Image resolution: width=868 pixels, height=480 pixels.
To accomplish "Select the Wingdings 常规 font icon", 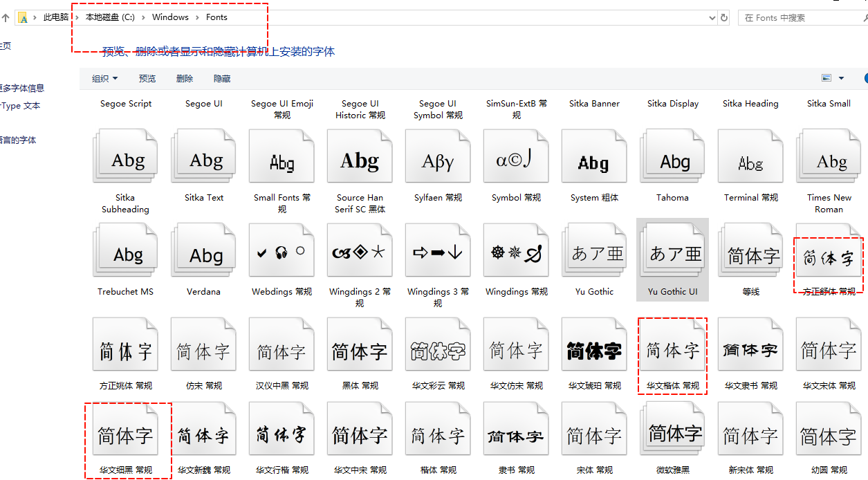I will (516, 250).
